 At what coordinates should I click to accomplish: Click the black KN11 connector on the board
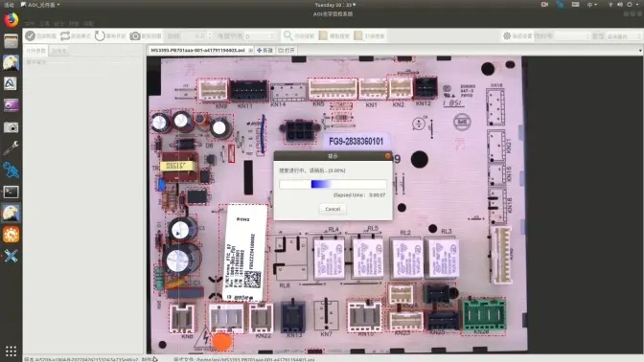pos(249,91)
